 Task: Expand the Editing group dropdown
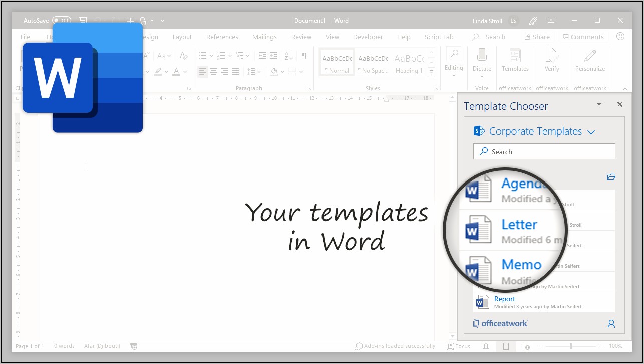click(454, 76)
